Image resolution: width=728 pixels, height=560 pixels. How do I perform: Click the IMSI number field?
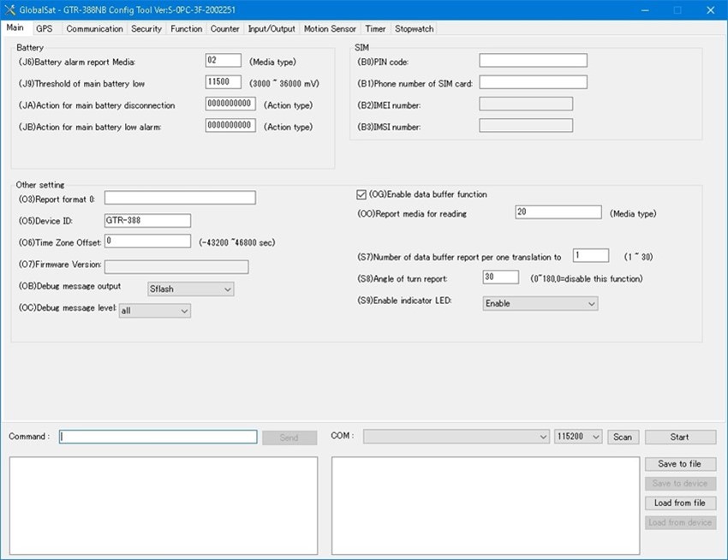(x=526, y=125)
